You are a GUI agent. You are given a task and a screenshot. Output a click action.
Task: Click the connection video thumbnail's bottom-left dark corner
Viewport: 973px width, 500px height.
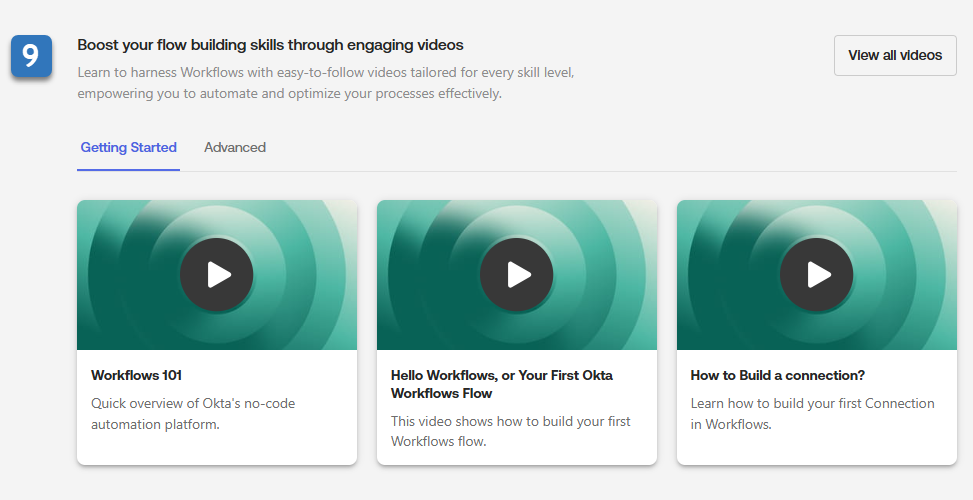pos(692,338)
